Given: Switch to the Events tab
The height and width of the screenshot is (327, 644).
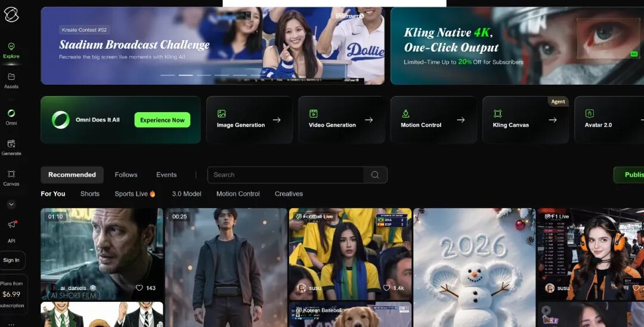Looking at the screenshot, I should pos(166,175).
